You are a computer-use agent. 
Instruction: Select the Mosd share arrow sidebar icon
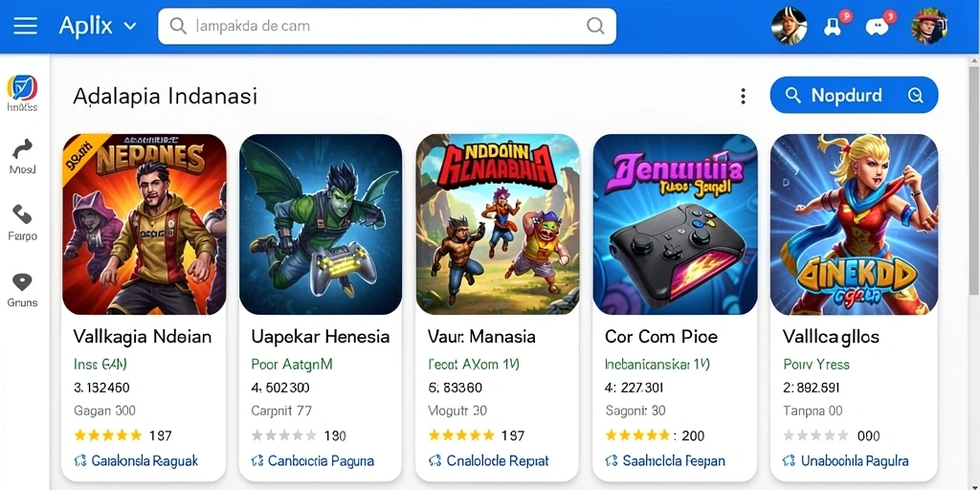pos(23,149)
